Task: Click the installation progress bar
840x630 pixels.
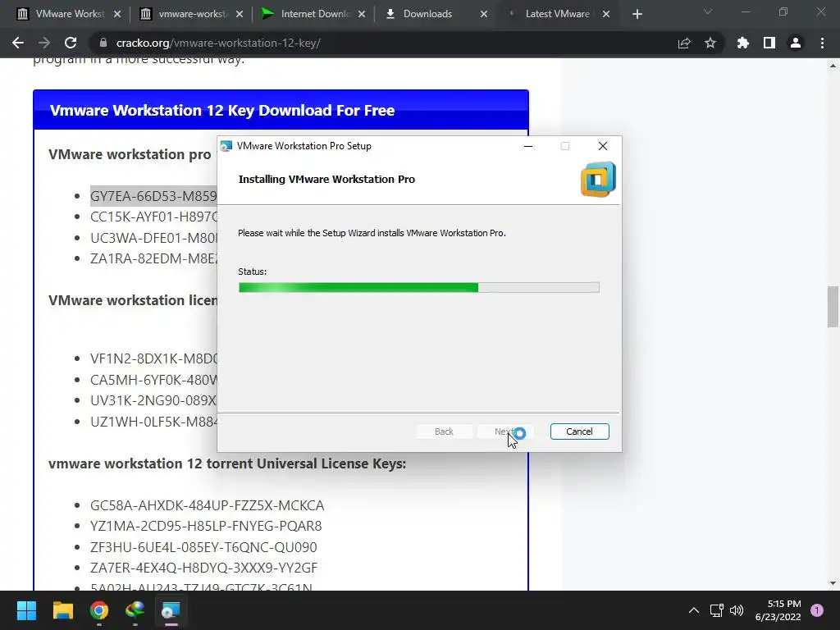Action: tap(419, 288)
